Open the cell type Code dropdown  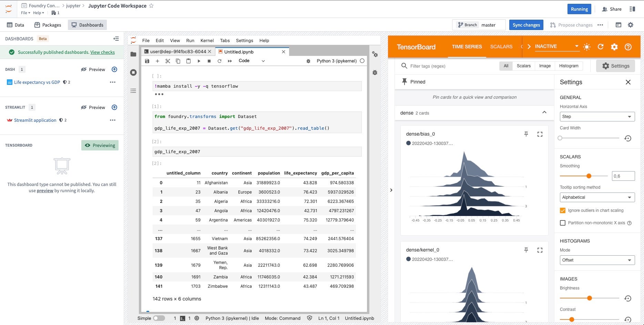[252, 61]
